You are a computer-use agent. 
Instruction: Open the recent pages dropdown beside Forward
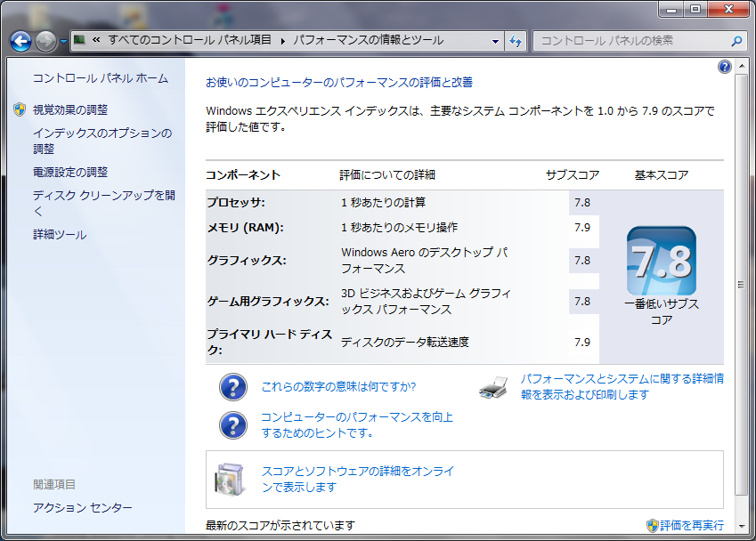click(63, 42)
